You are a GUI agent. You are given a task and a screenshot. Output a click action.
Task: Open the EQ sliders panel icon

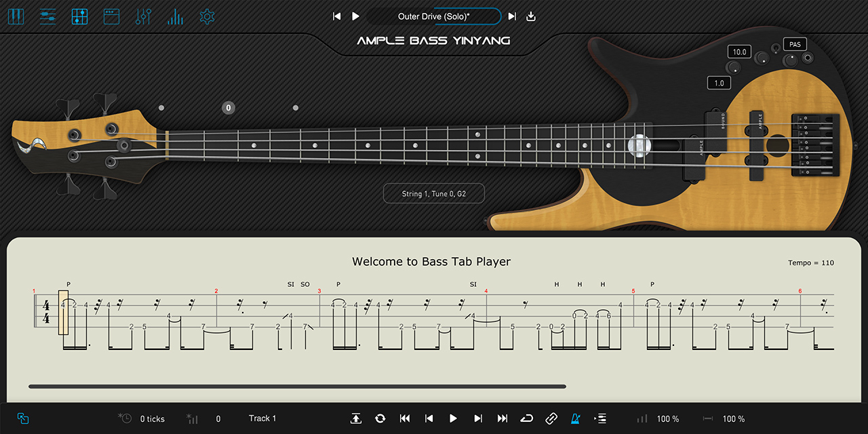(x=143, y=16)
